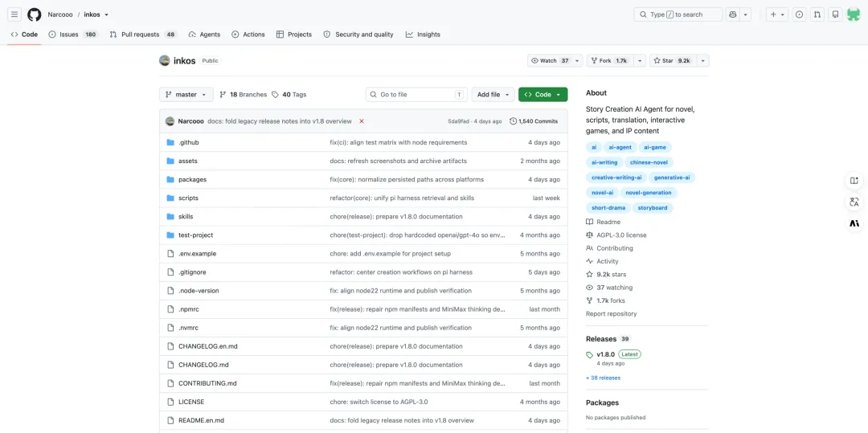Go to GitHub homepage via Octocat logo

(x=35, y=14)
